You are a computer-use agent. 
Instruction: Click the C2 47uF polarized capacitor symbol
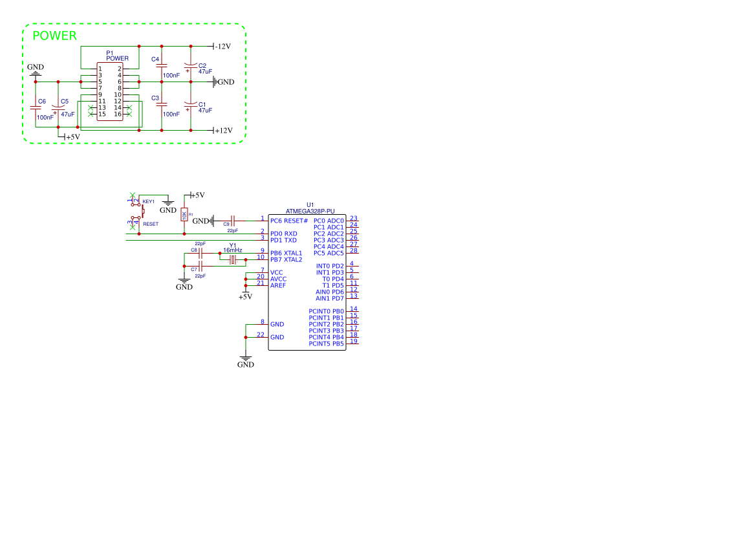tap(191, 65)
